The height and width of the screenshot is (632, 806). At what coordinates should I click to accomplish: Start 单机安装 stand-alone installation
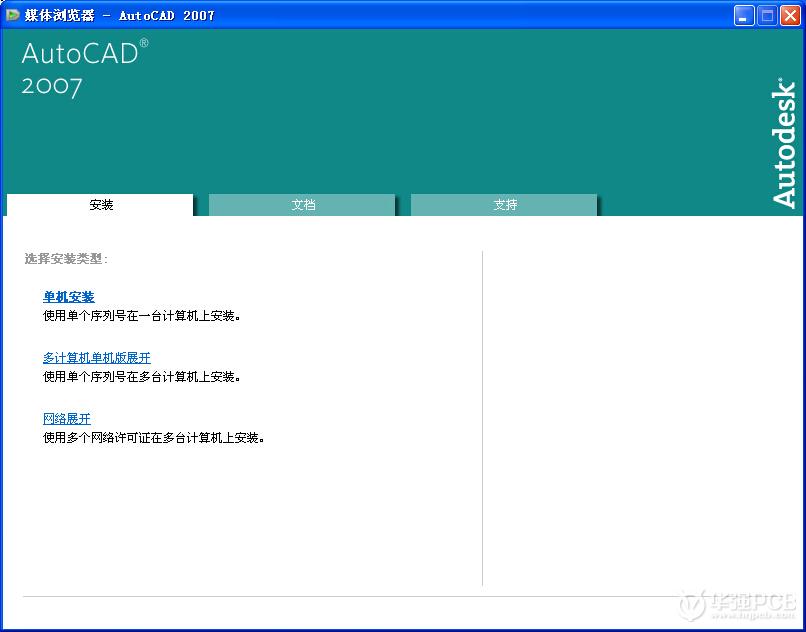[x=69, y=297]
